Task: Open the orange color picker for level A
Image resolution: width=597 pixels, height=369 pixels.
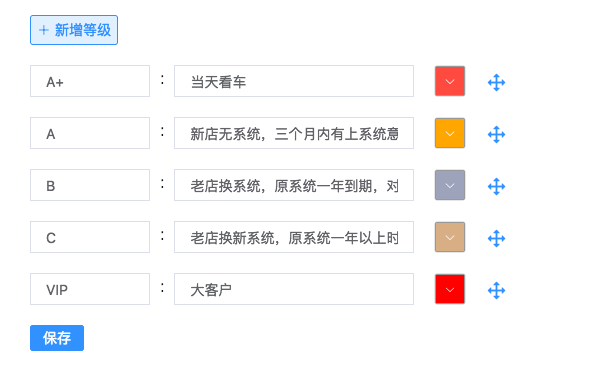Action: (450, 133)
